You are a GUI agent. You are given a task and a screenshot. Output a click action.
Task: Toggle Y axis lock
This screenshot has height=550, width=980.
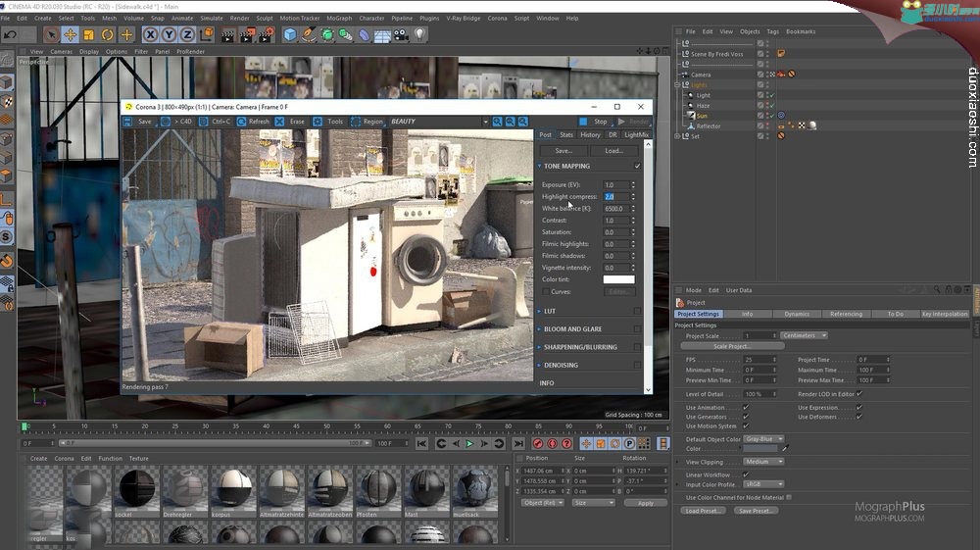click(169, 35)
